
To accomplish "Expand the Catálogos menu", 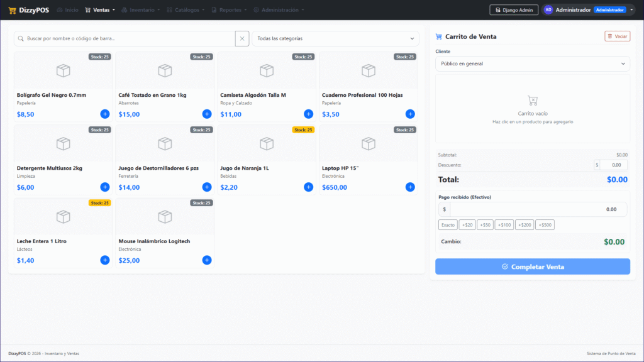I will coord(186,10).
